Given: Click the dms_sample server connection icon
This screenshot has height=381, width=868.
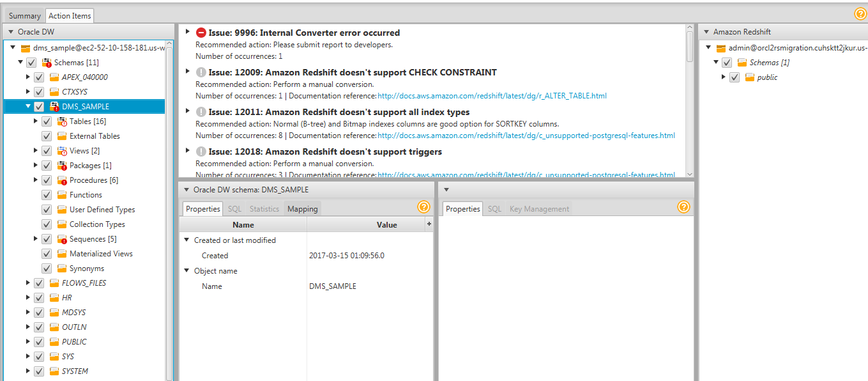Looking at the screenshot, I should pos(26,48).
